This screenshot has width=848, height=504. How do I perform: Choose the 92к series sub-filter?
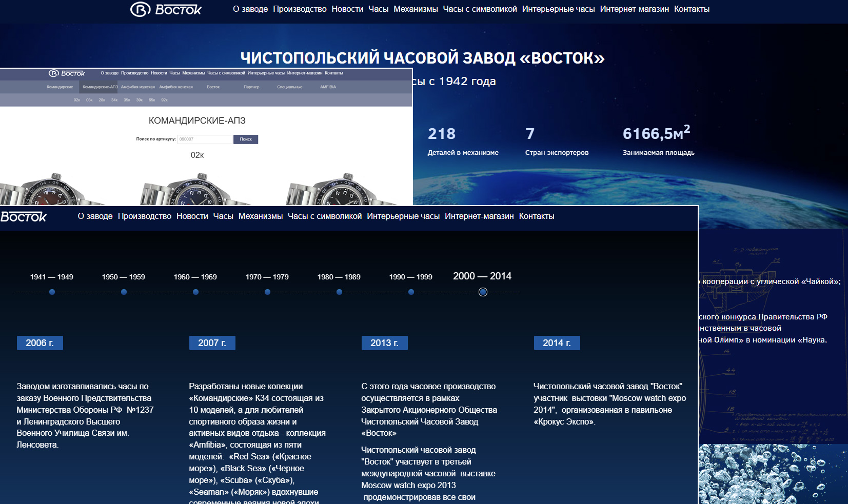[x=164, y=100]
